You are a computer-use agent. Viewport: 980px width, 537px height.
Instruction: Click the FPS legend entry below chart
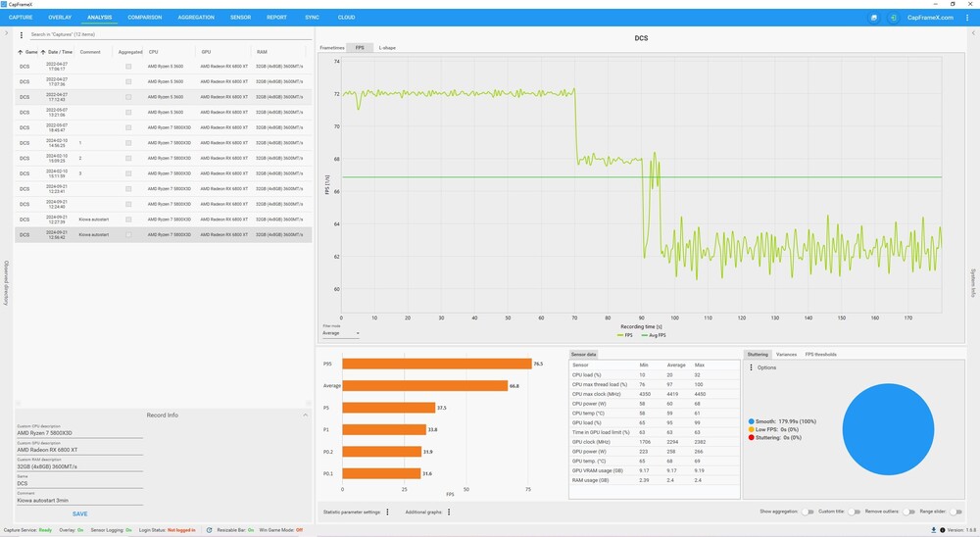coord(625,336)
